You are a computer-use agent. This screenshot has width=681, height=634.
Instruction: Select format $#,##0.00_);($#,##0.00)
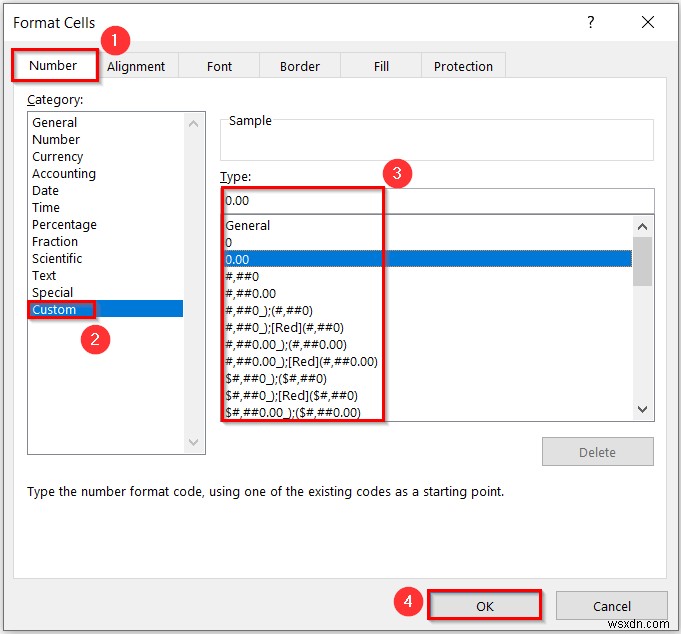click(428, 412)
